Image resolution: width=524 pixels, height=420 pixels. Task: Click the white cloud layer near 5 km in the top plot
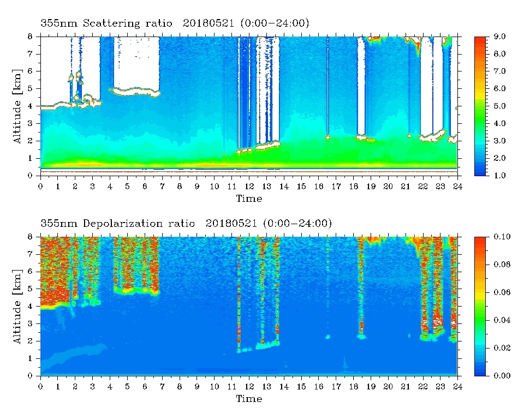pos(136,92)
